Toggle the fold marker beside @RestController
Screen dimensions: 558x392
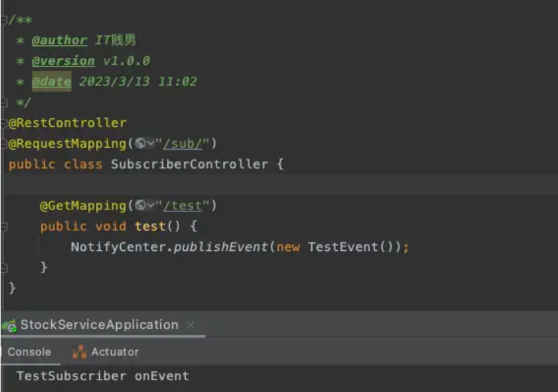tap(4, 123)
